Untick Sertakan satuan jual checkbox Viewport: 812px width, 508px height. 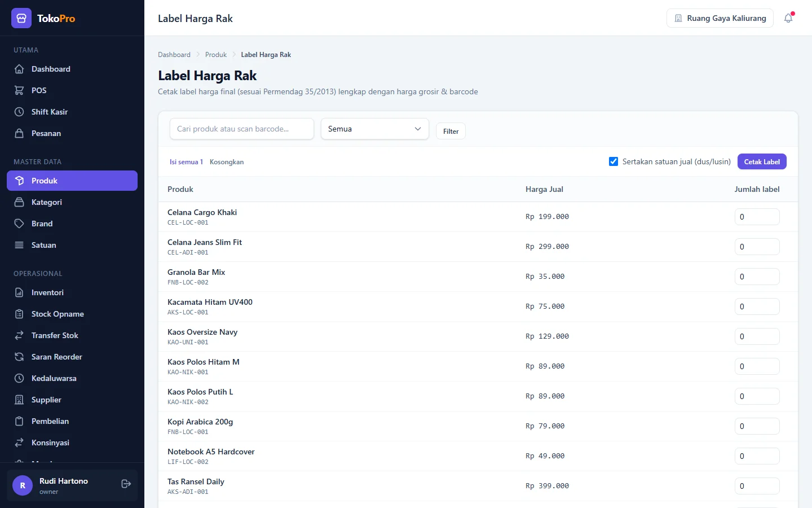click(x=614, y=161)
